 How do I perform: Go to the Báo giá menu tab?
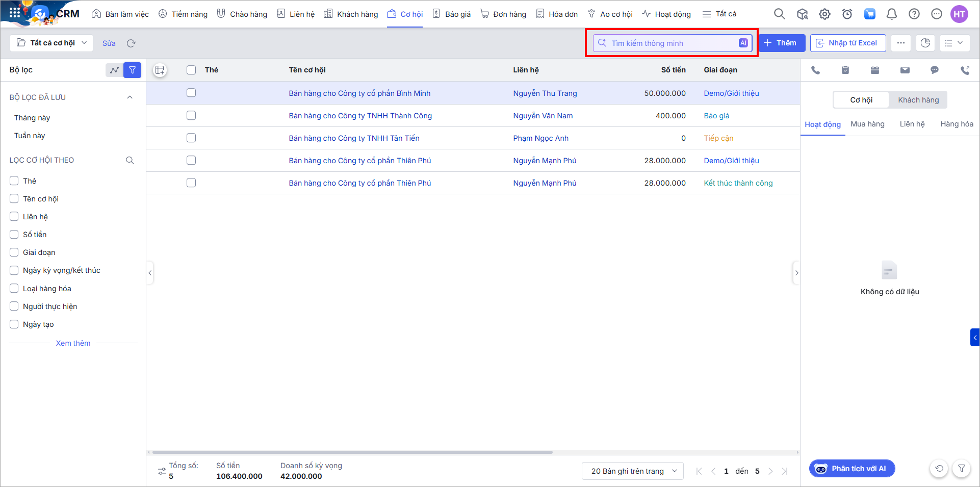pos(452,14)
